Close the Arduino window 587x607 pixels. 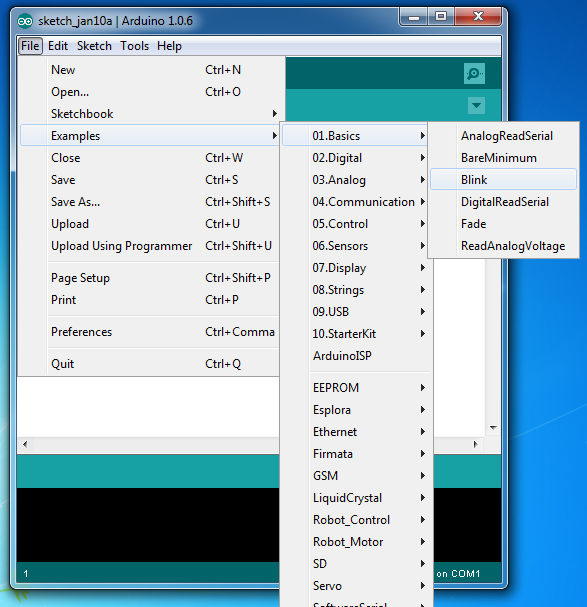click(x=479, y=17)
